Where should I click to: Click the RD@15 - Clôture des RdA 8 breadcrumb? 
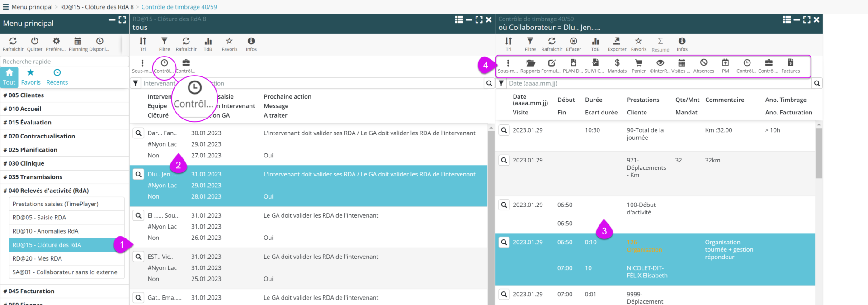point(97,7)
